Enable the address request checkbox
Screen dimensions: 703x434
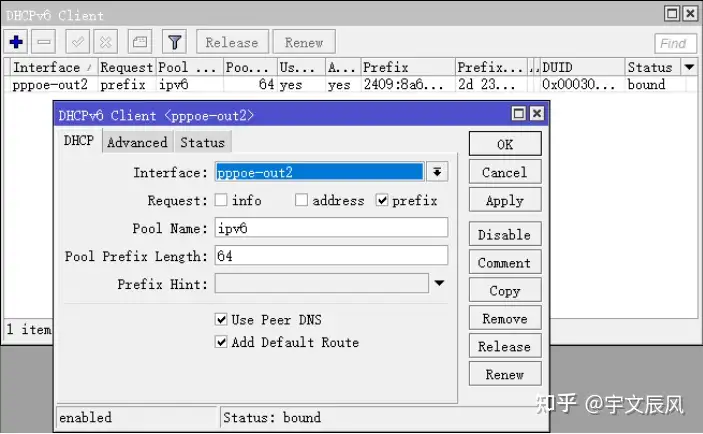coord(301,200)
